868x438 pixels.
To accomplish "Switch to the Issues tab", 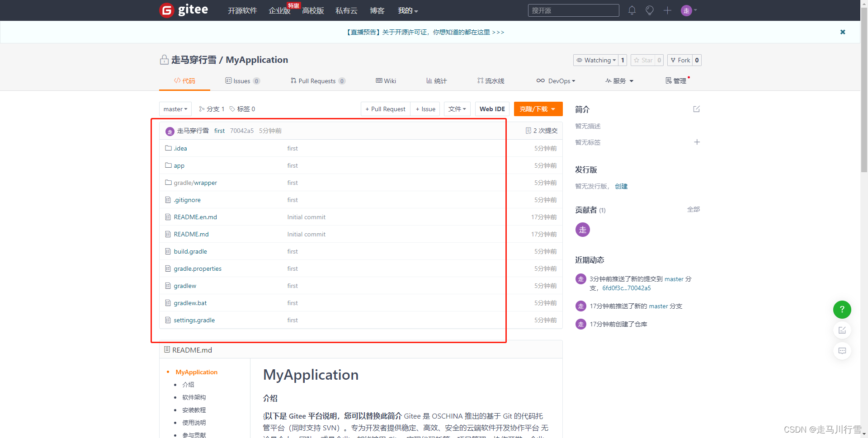I will point(242,81).
